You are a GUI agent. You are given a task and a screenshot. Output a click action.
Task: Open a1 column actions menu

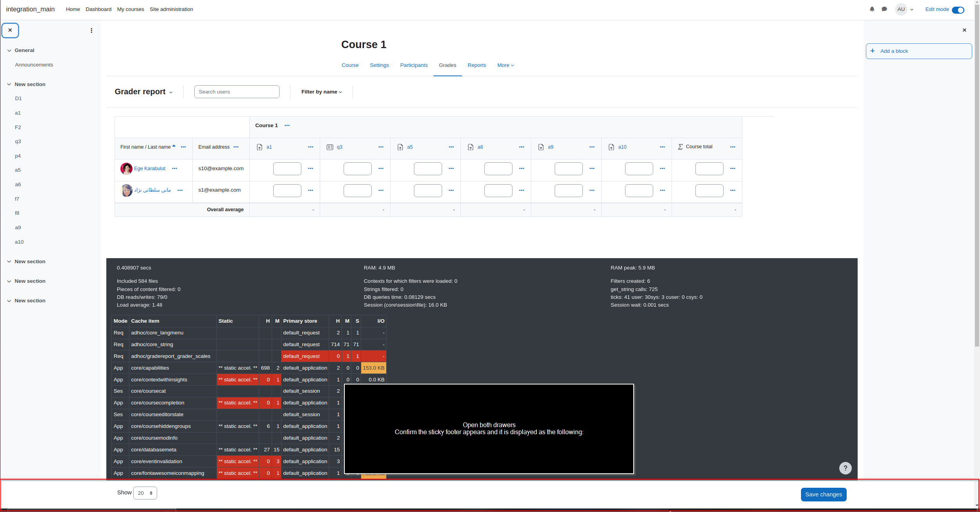pyautogui.click(x=311, y=147)
